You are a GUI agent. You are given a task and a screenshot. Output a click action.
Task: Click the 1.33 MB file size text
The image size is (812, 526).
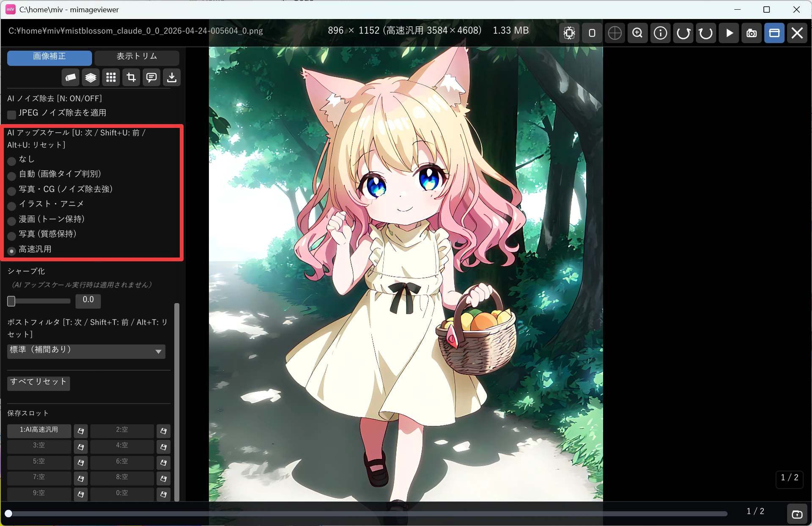tap(510, 30)
